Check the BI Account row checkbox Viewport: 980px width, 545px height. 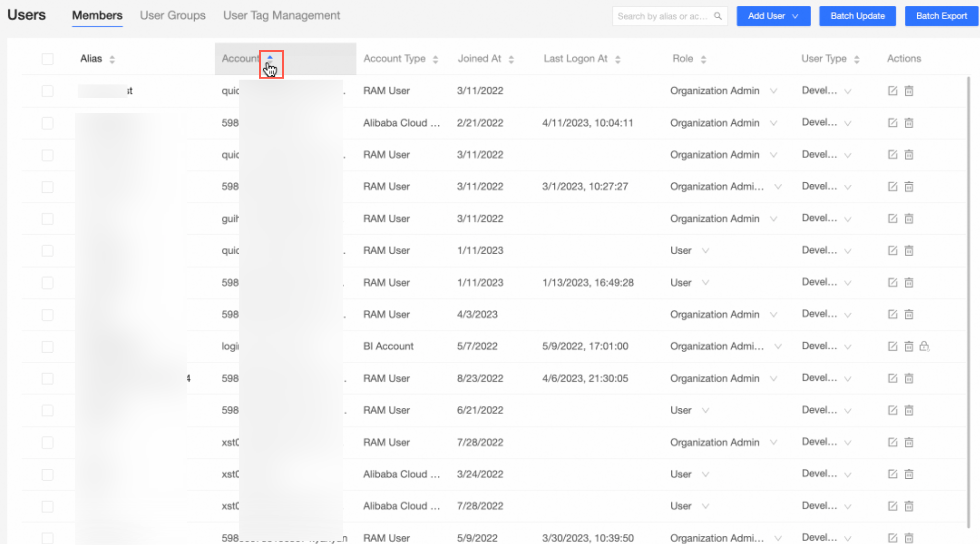tap(47, 347)
